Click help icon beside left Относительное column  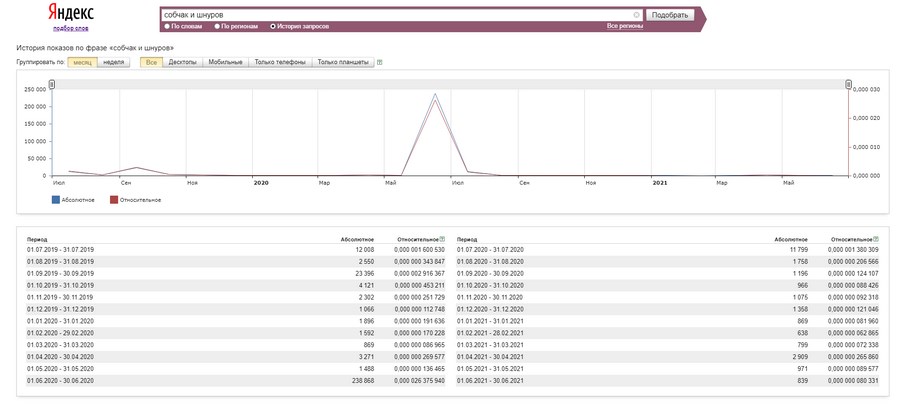(x=443, y=239)
